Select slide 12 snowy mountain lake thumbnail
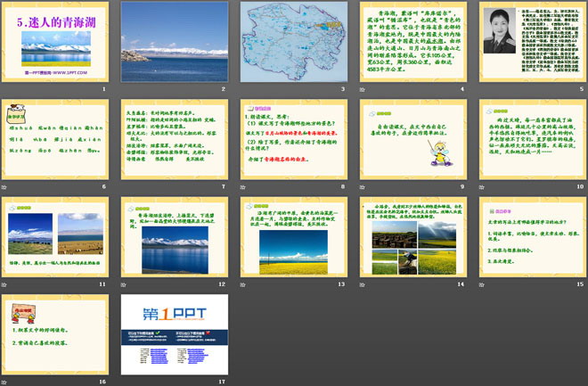Viewport: 588px width, 386px height. [175, 237]
